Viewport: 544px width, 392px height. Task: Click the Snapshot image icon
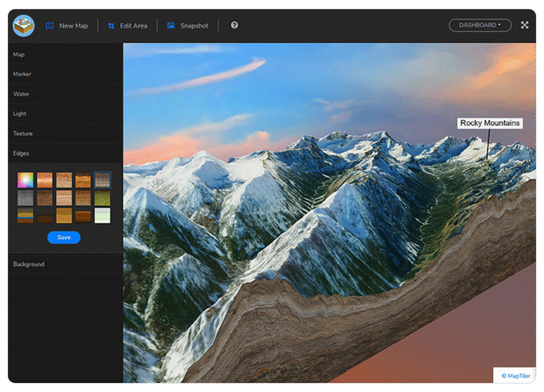[x=171, y=25]
